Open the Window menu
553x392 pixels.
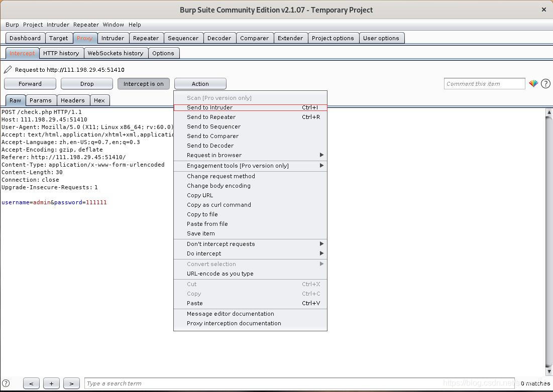[113, 25]
